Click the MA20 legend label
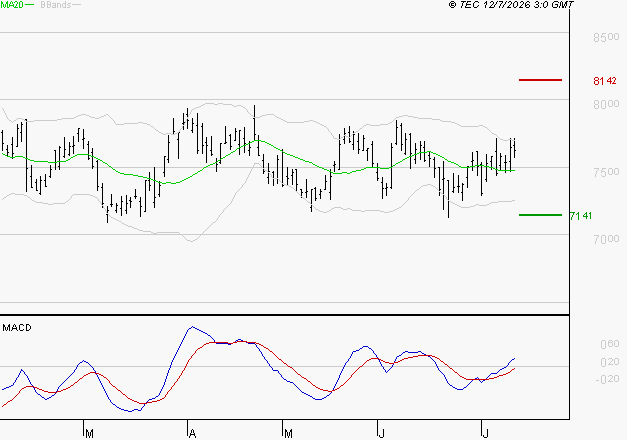Image resolution: width=627 pixels, height=440 pixels. (12, 5)
